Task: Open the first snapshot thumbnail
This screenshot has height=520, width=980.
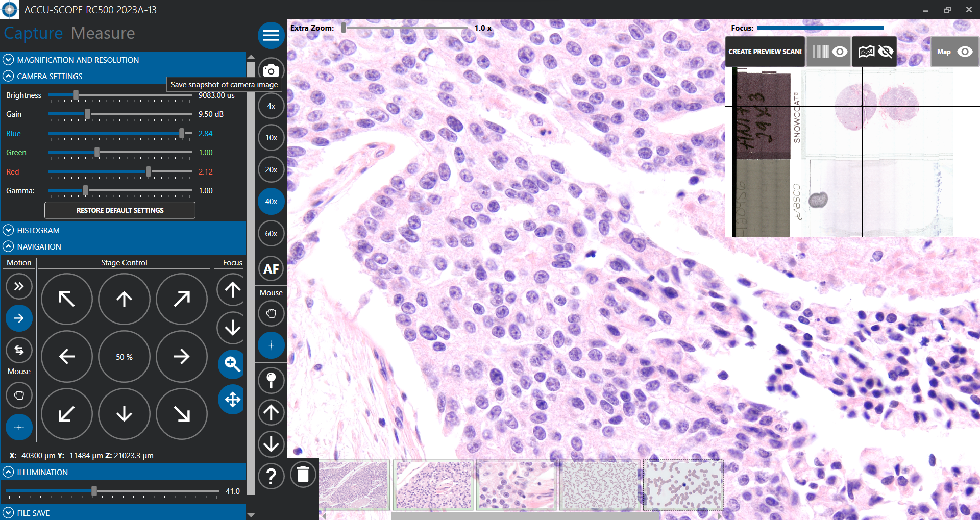Action: point(355,485)
